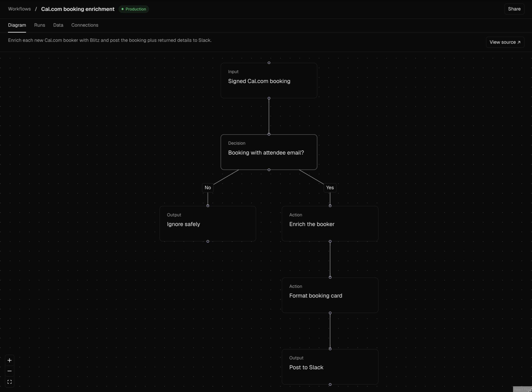Select the Format booking card node
Screen dimensions: 532x392
[330, 295]
